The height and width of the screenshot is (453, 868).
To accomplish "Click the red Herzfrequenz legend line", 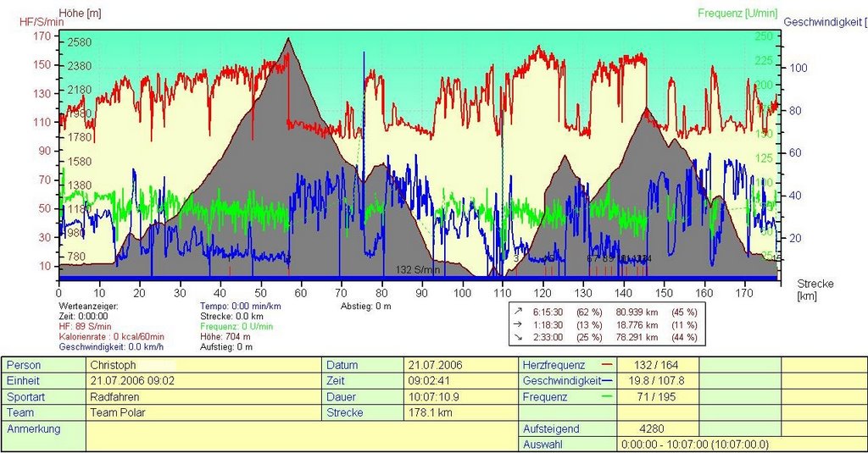I will click(x=607, y=365).
